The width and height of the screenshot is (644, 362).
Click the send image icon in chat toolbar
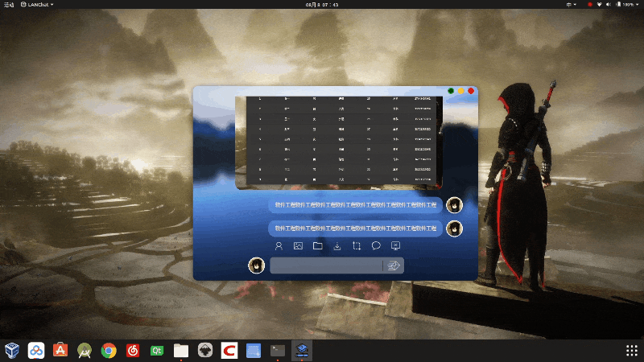coord(298,246)
